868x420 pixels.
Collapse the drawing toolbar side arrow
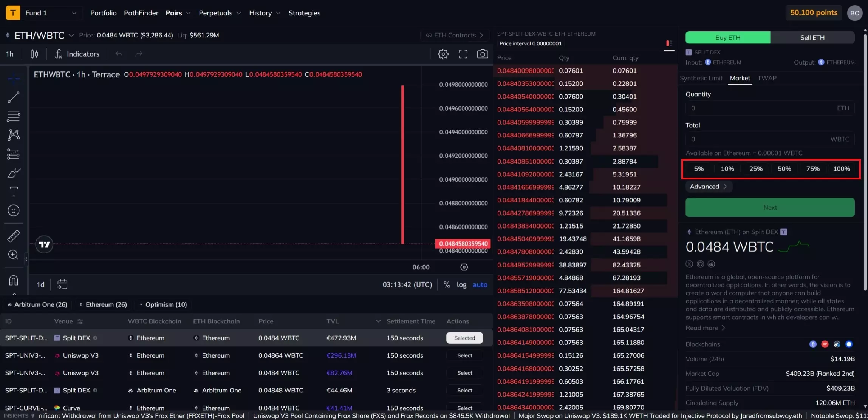coord(26,259)
